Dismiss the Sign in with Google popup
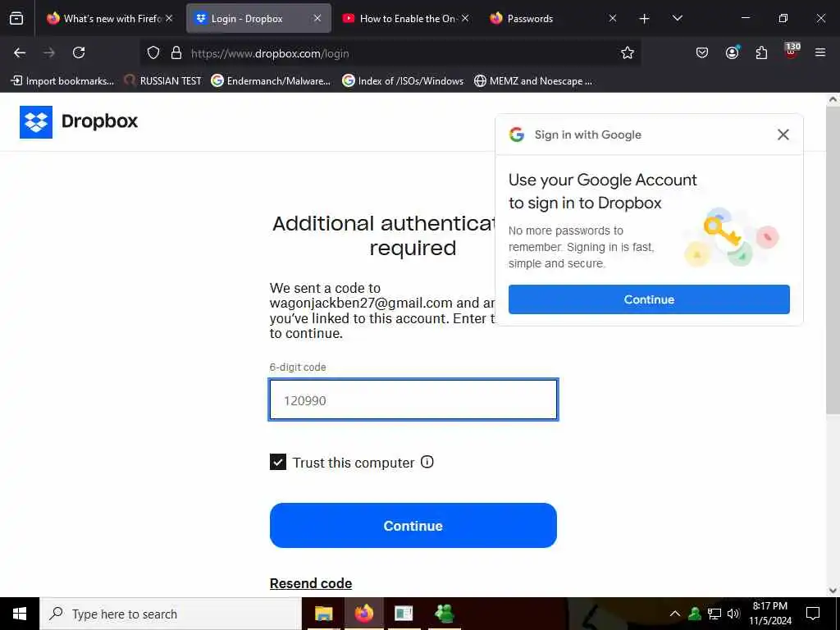 point(783,135)
